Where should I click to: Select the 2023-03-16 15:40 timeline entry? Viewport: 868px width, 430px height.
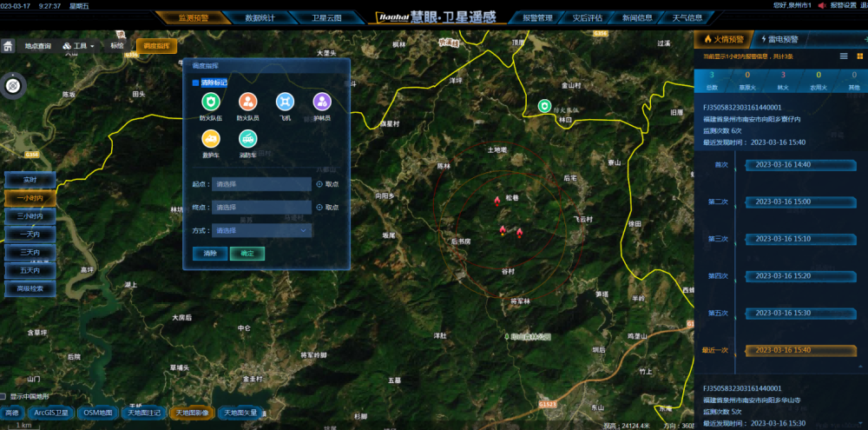[x=781, y=350]
